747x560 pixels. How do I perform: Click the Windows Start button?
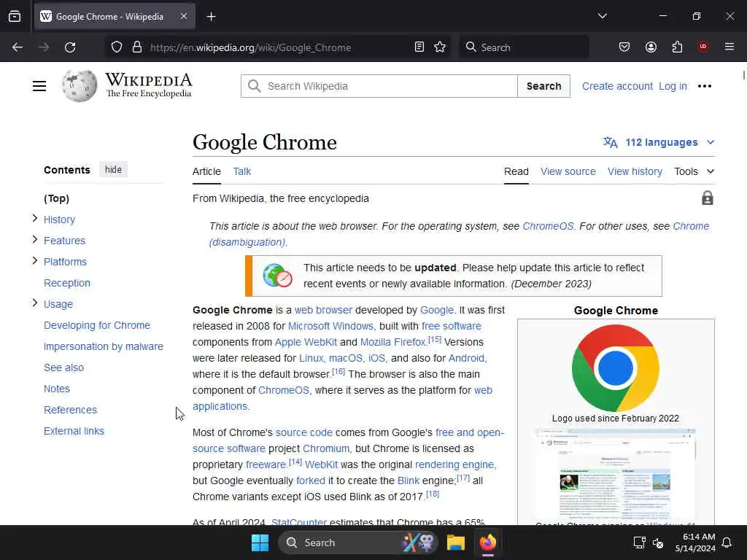click(x=260, y=542)
